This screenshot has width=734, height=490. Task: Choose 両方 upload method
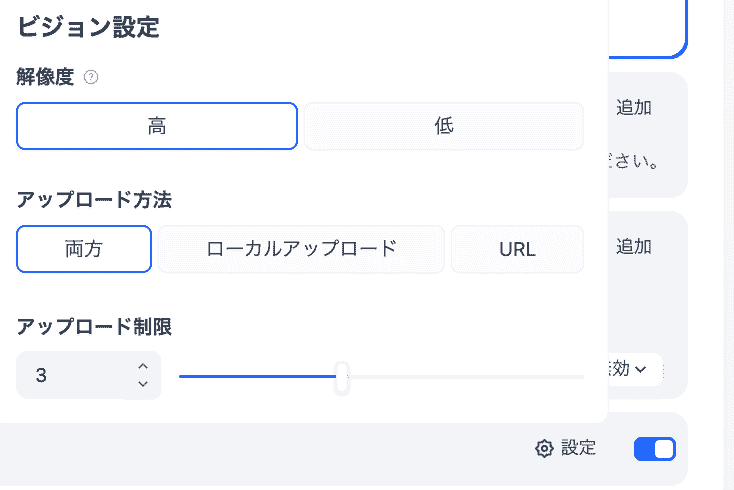pyautogui.click(x=84, y=249)
